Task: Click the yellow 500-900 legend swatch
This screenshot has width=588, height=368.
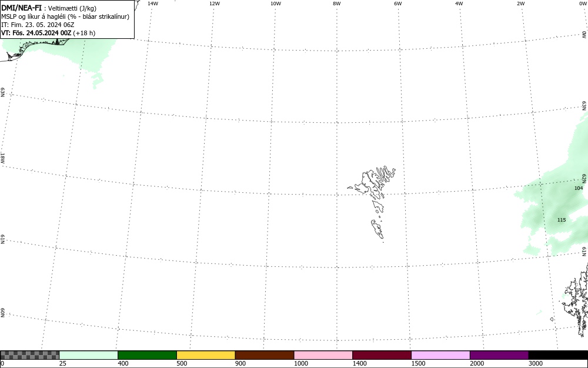Action: click(206, 355)
